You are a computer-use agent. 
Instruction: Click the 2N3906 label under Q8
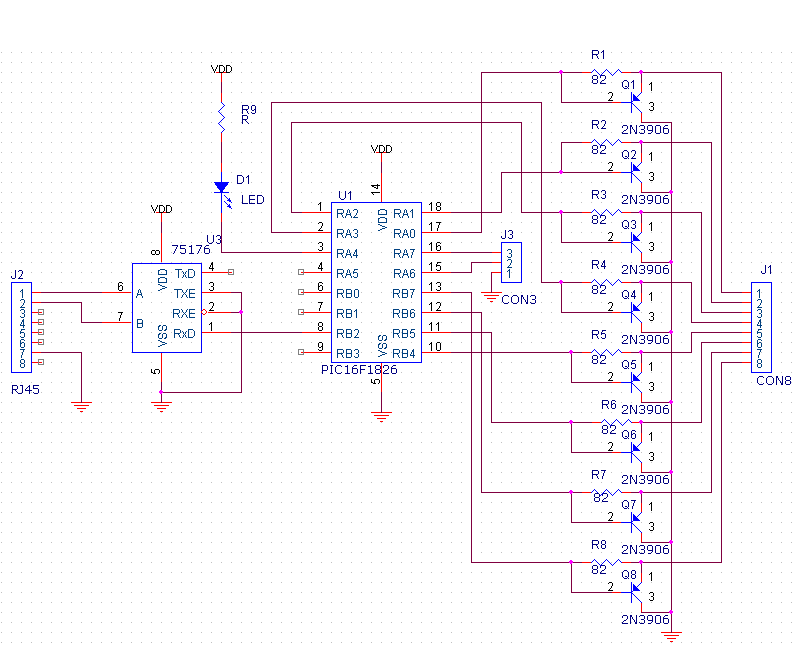point(645,619)
